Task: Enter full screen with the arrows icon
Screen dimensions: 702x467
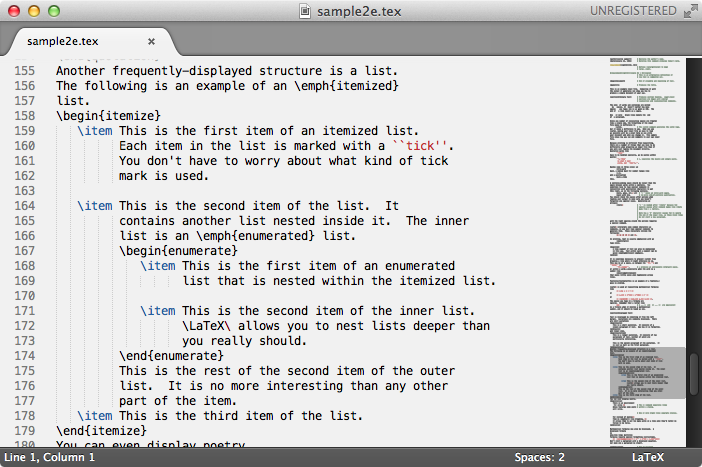Action: pos(690,11)
